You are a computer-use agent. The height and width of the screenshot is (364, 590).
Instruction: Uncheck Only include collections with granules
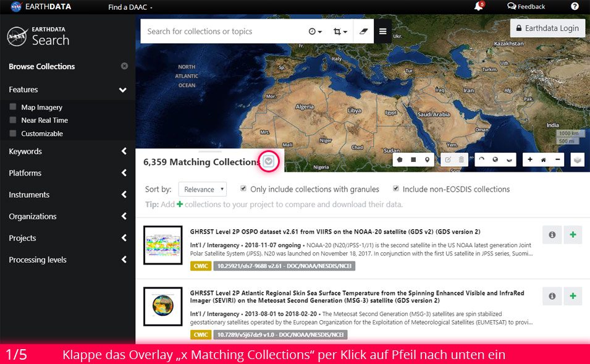coord(243,188)
